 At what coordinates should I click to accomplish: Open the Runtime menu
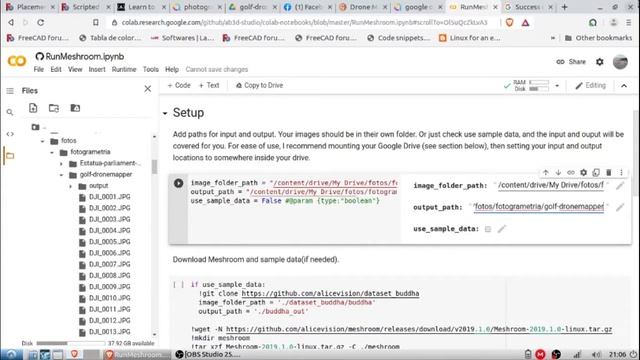point(124,69)
